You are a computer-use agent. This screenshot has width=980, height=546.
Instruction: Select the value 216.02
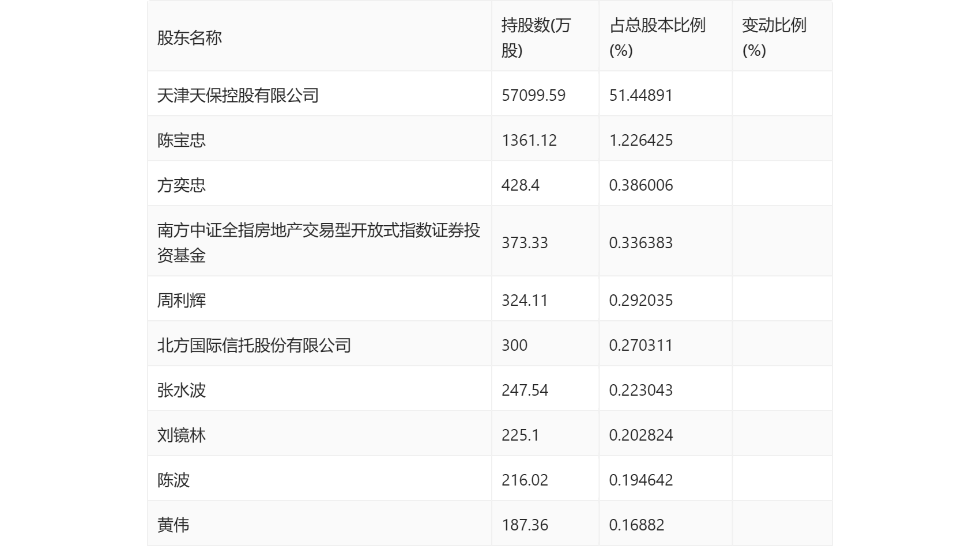[525, 480]
